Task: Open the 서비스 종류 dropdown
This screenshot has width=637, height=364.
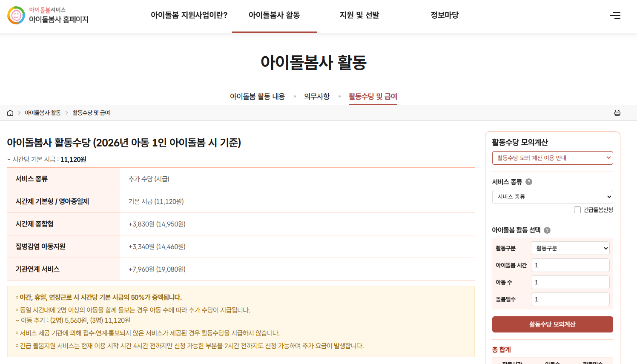Action: [x=553, y=197]
